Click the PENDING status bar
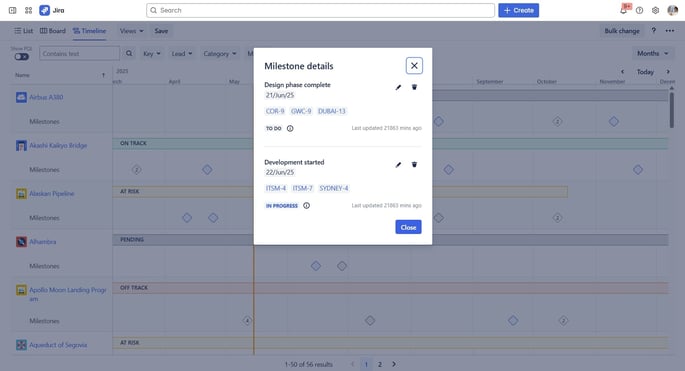Screen dimensions: 685x371 [x=390, y=240]
